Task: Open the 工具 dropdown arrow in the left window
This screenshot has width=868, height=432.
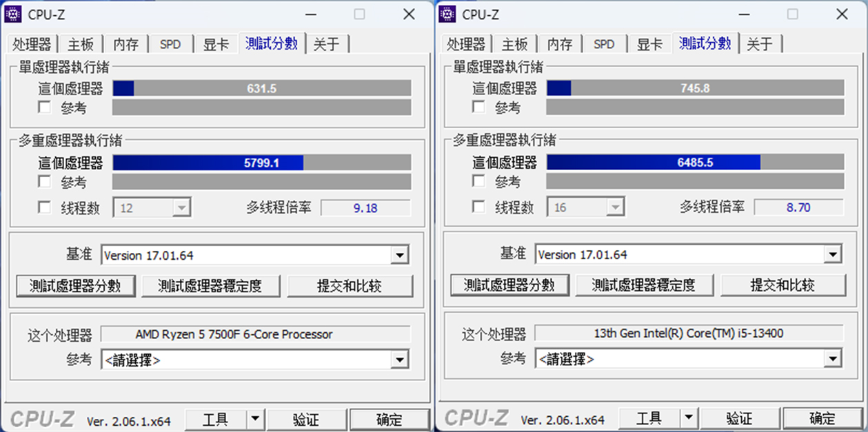Action: click(x=254, y=418)
